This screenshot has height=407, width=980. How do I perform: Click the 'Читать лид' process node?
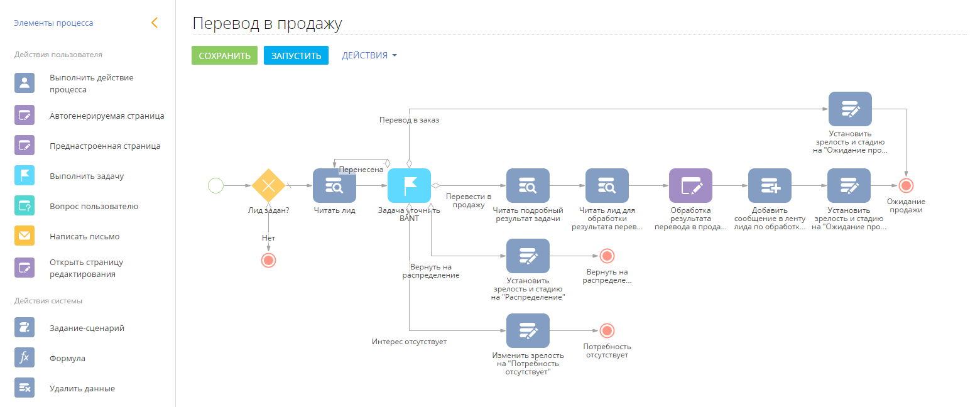[335, 185]
